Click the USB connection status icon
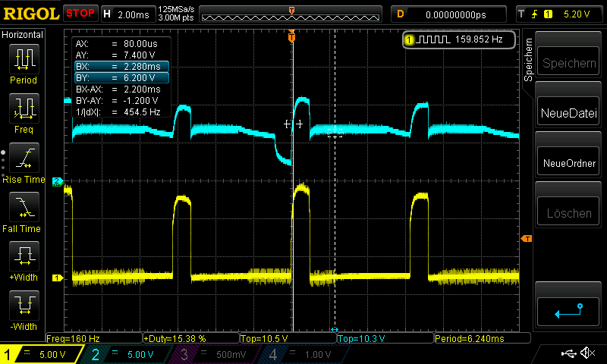This screenshot has width=607, height=364. (568, 353)
